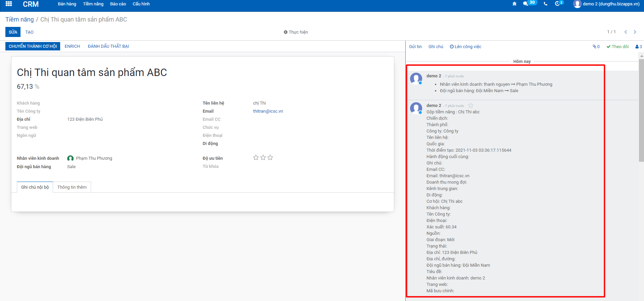Click demo 2 author name on first message
The height and width of the screenshot is (301, 644).
[x=434, y=76]
